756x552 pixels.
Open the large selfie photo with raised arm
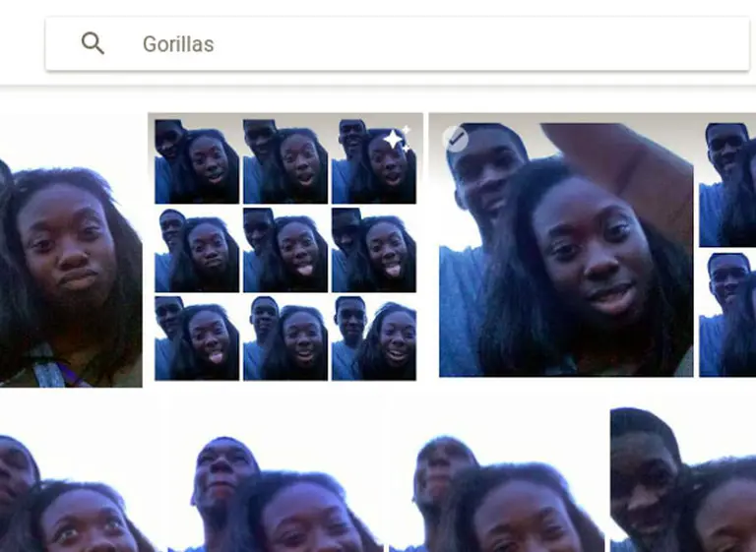(x=566, y=249)
